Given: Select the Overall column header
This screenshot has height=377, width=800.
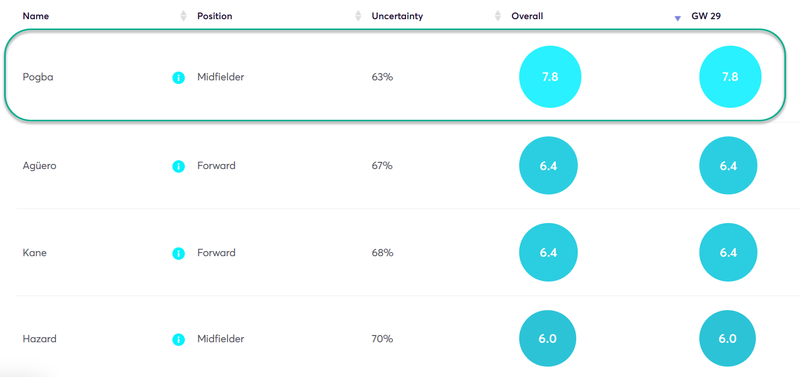Looking at the screenshot, I should 527,16.
